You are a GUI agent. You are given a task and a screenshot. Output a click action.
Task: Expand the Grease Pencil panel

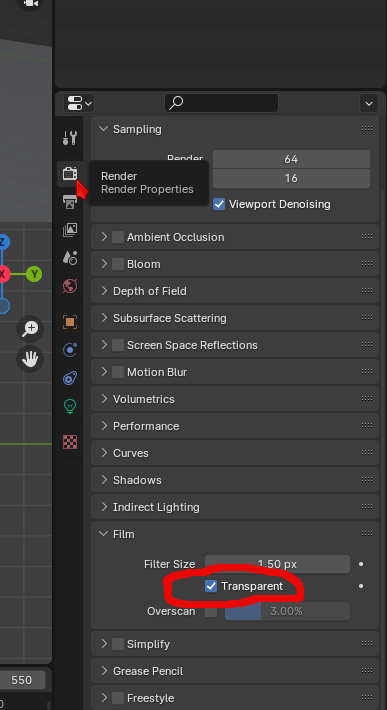(104, 671)
